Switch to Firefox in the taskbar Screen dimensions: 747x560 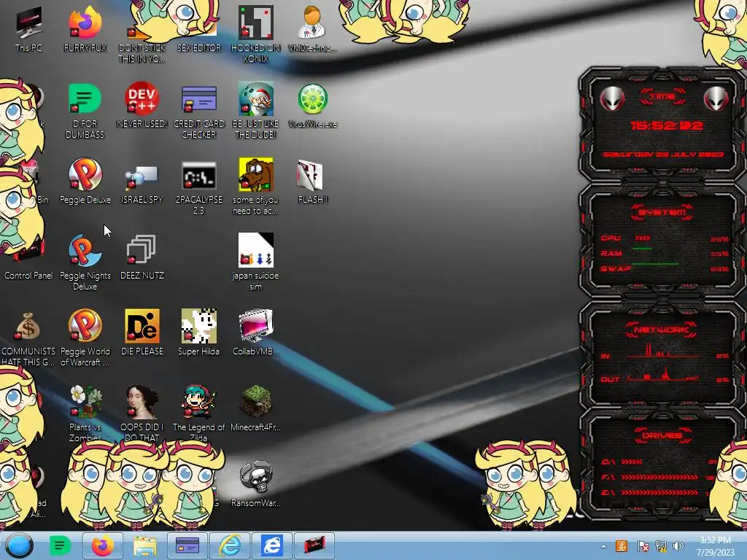102,545
